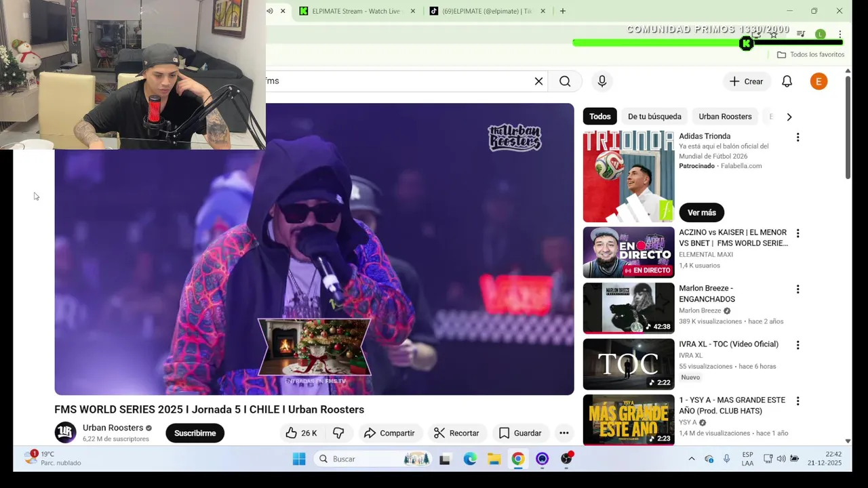This screenshot has width=868, height=488.
Task: Open Task View on the taskbar
Action: (x=445, y=459)
